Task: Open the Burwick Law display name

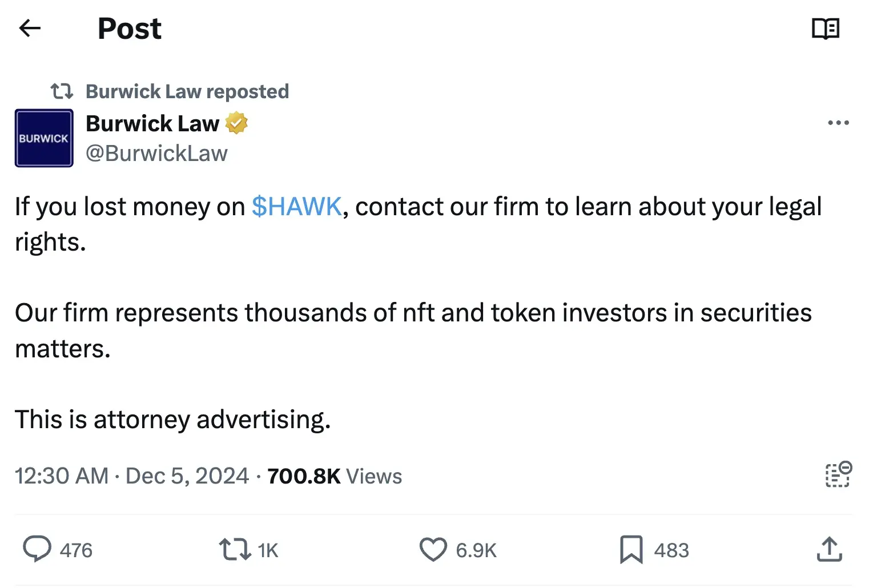Action: 152,123
